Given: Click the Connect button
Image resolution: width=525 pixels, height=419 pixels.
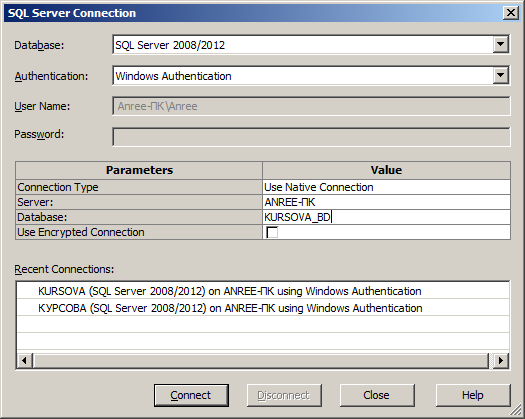Looking at the screenshot, I should (191, 395).
